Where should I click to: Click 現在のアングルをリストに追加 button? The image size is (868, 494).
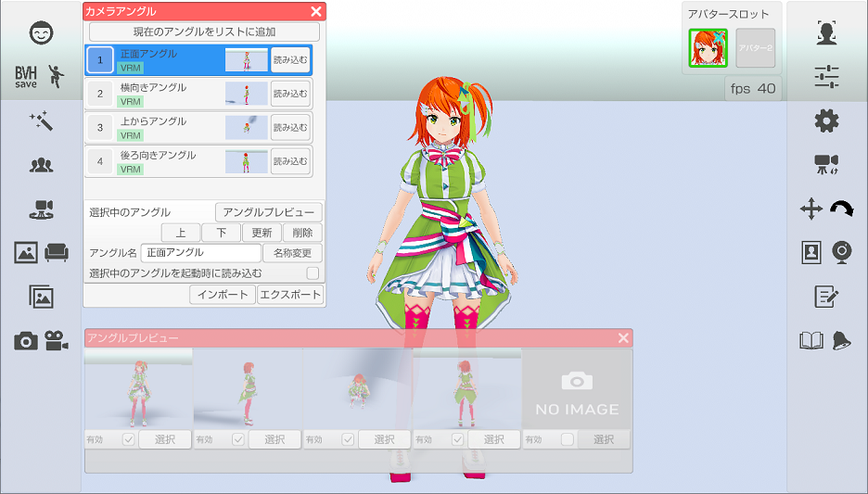pyautogui.click(x=204, y=32)
